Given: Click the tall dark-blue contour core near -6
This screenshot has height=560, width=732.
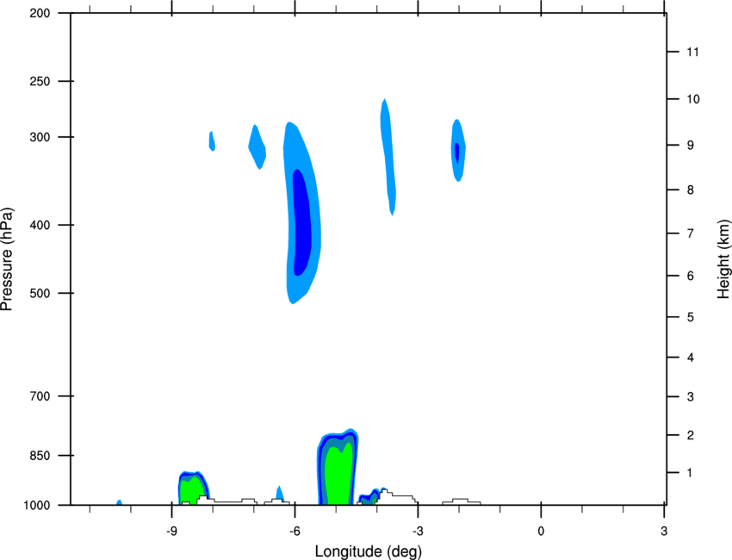Looking at the screenshot, I should (301, 223).
